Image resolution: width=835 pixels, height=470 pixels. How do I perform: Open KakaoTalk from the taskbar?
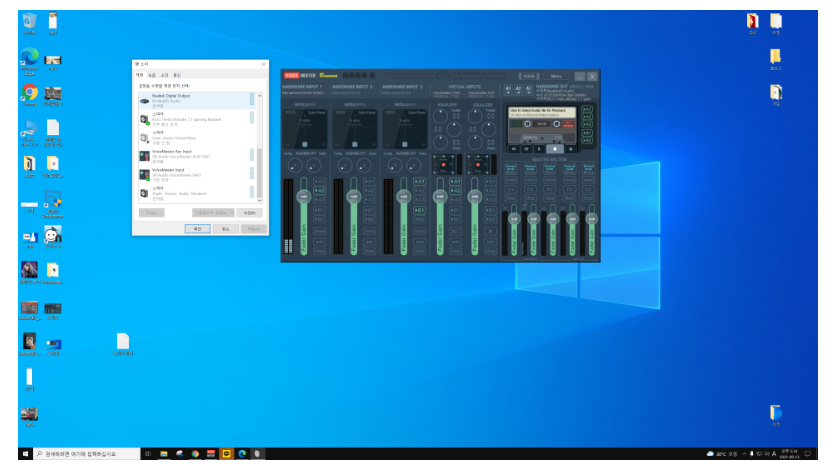(x=226, y=453)
